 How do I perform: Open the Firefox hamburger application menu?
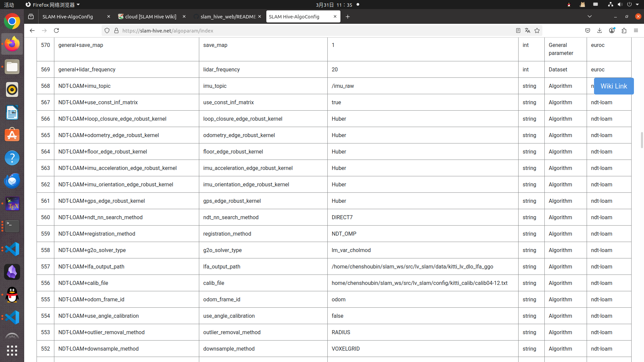[x=636, y=31]
